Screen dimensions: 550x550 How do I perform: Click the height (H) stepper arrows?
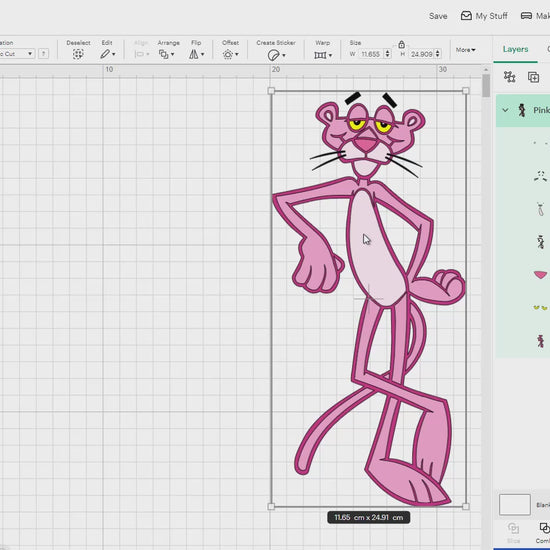[438, 54]
